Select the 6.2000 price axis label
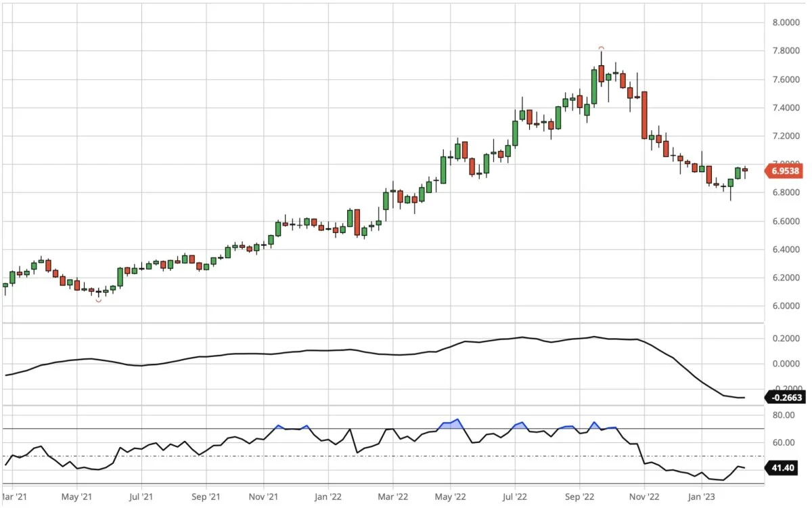This screenshot has width=812, height=508. click(x=785, y=278)
